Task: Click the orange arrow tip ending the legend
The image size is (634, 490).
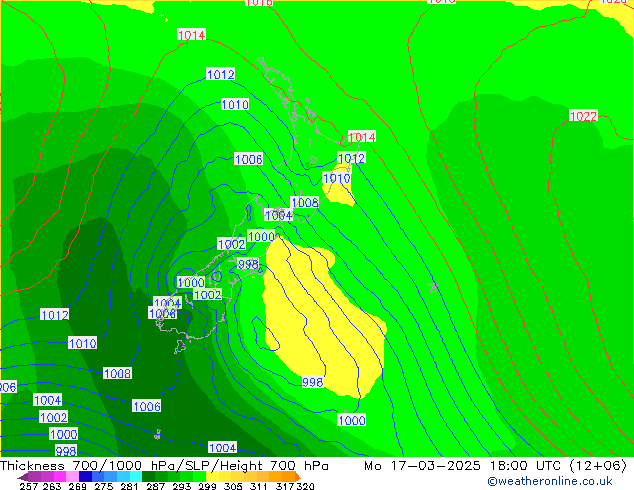Action: [298, 476]
